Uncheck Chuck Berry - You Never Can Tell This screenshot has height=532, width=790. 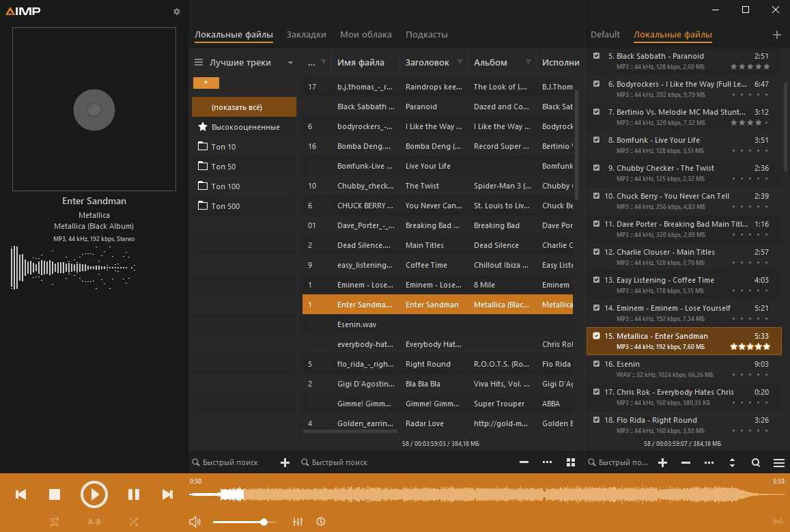597,195
